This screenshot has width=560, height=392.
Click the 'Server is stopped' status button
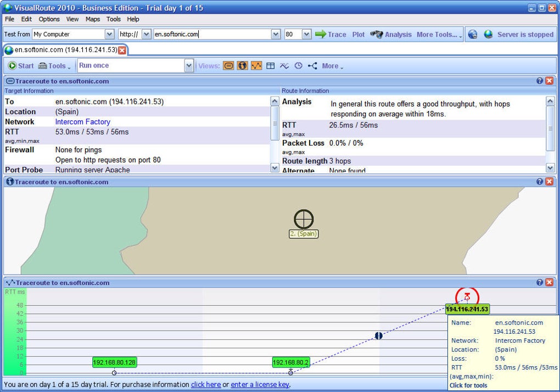pyautogui.click(x=519, y=35)
